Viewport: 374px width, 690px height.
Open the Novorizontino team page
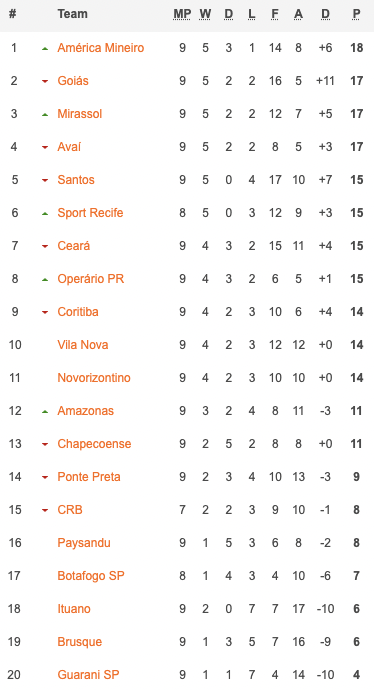[x=94, y=378]
